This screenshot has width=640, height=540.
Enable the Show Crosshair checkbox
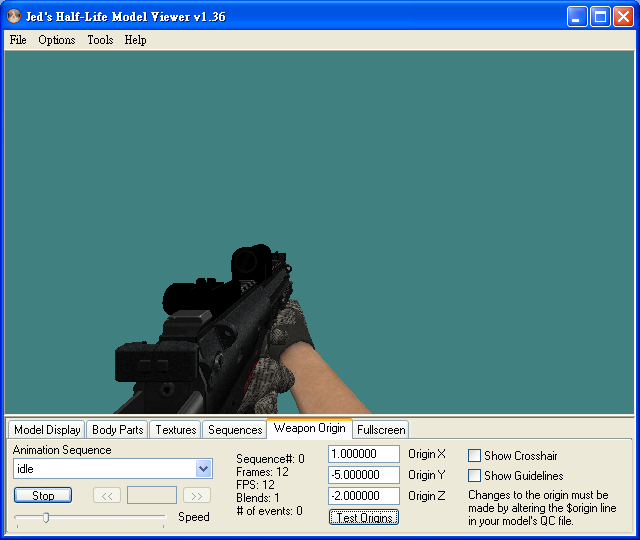click(x=474, y=456)
